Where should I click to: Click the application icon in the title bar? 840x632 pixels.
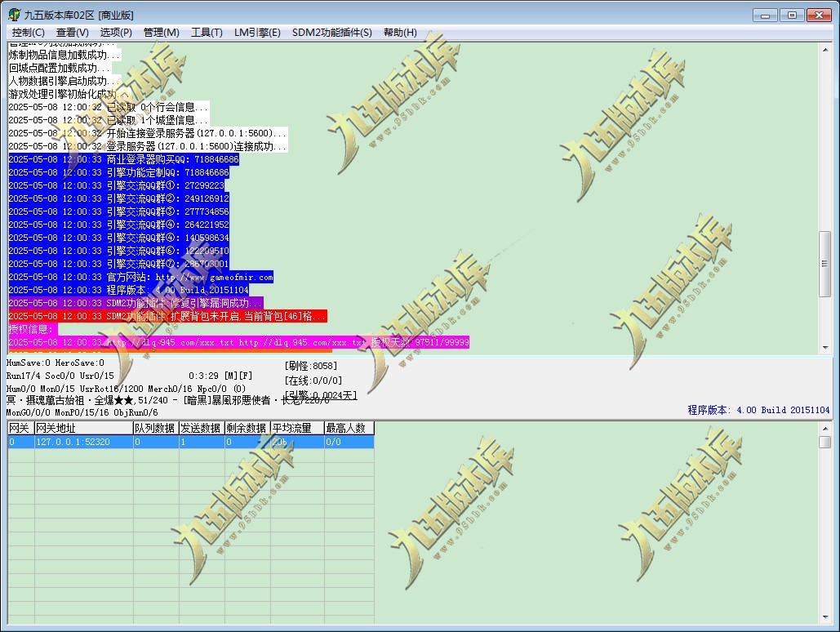point(15,15)
